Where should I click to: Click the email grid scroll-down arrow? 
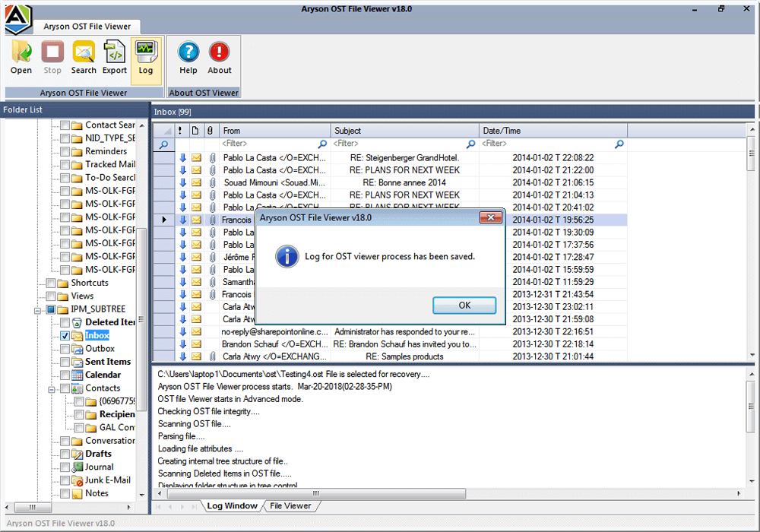point(752,355)
